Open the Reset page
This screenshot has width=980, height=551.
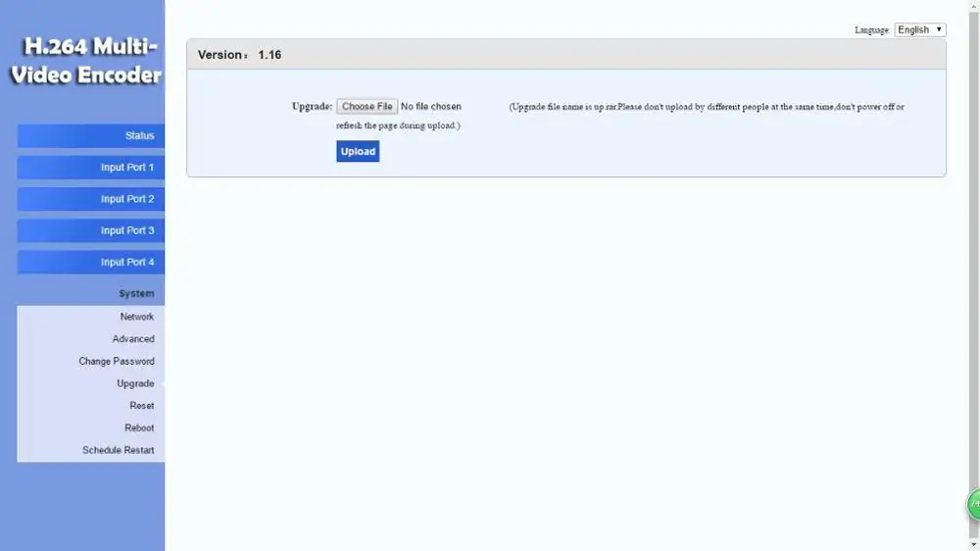pos(142,406)
